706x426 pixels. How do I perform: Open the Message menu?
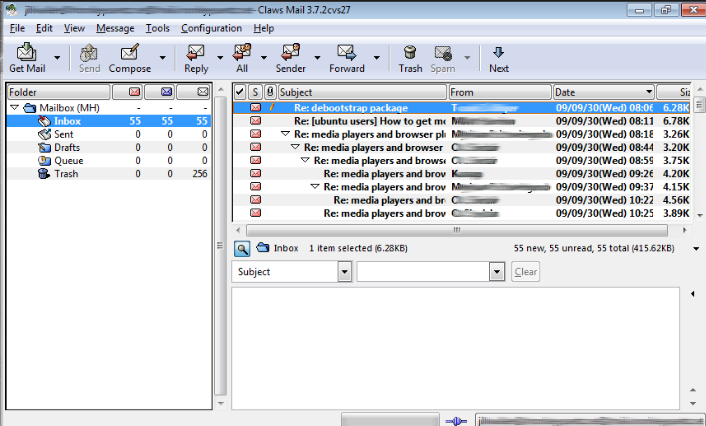click(115, 28)
